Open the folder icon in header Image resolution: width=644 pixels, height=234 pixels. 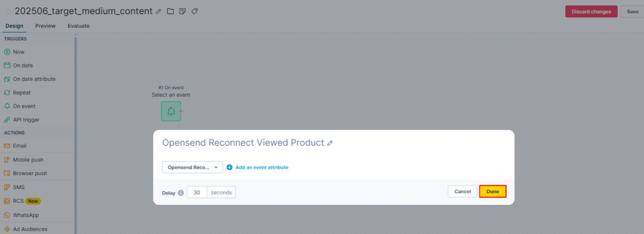[x=170, y=11]
